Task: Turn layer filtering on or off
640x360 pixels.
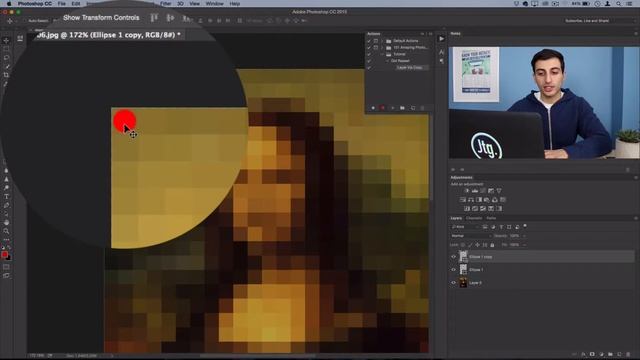Action: [525, 226]
